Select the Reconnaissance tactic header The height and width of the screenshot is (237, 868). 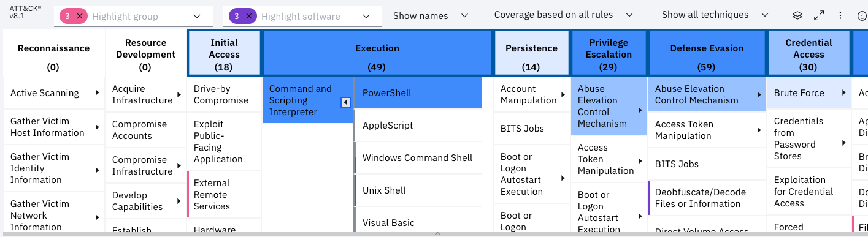pyautogui.click(x=53, y=54)
